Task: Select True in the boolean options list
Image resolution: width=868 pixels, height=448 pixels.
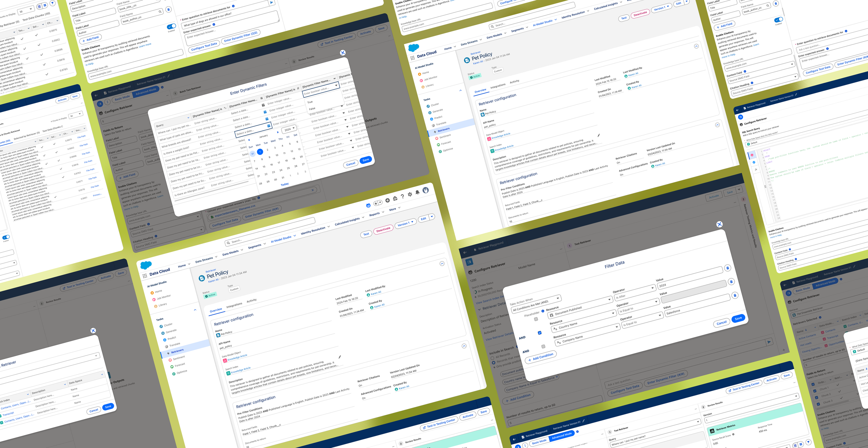Action: [310, 102]
